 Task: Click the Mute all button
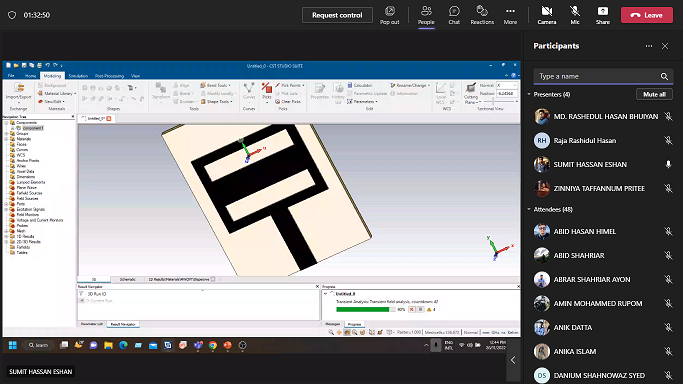654,94
